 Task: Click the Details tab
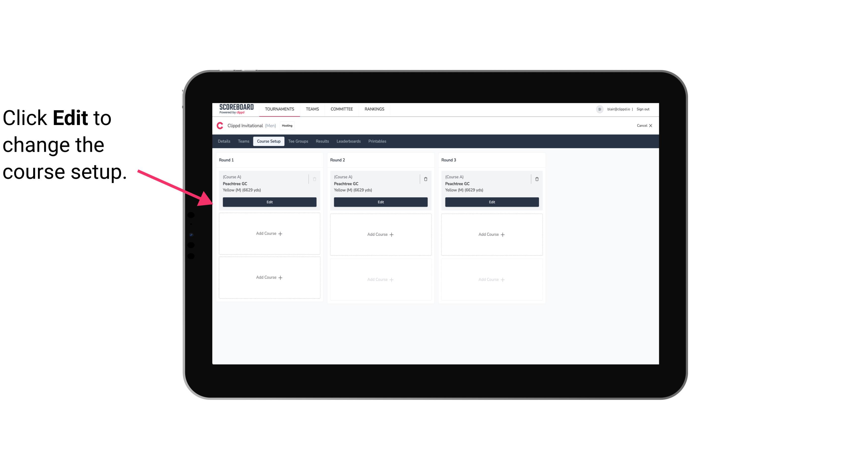pos(225,141)
